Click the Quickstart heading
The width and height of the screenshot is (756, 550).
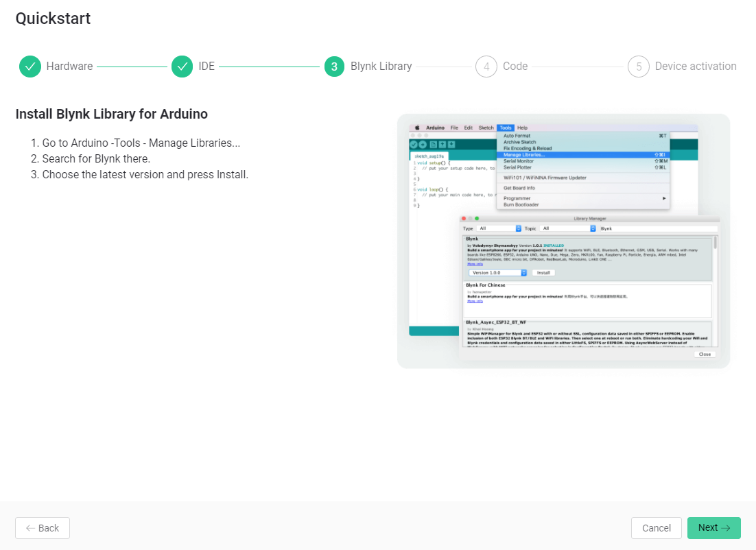click(53, 19)
